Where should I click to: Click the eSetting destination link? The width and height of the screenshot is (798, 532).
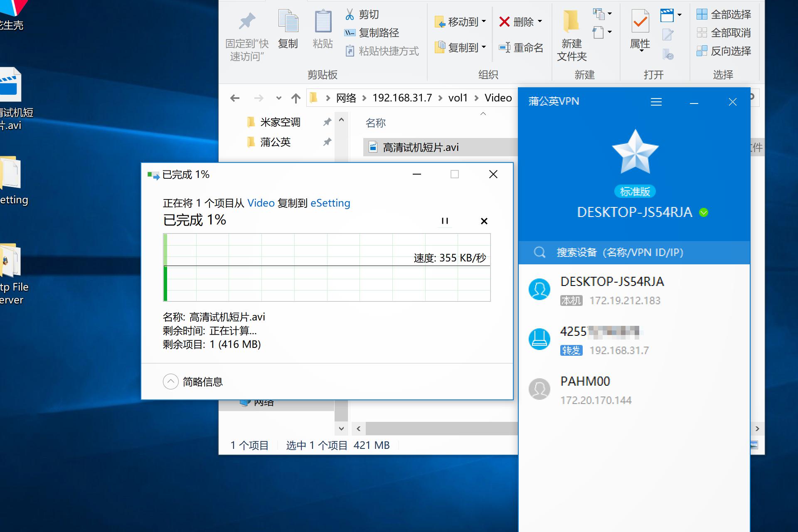click(x=330, y=203)
